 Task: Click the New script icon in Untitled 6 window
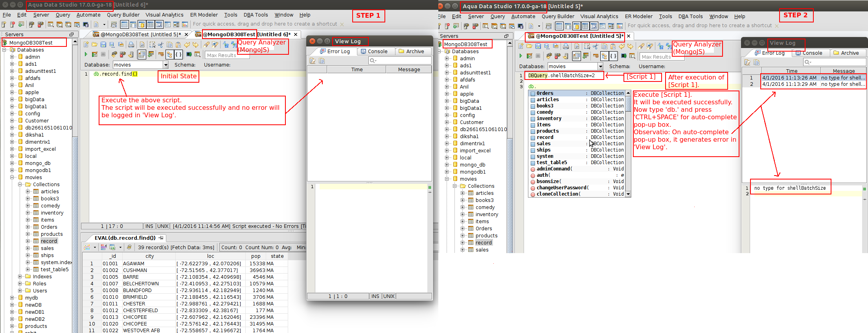(86, 44)
